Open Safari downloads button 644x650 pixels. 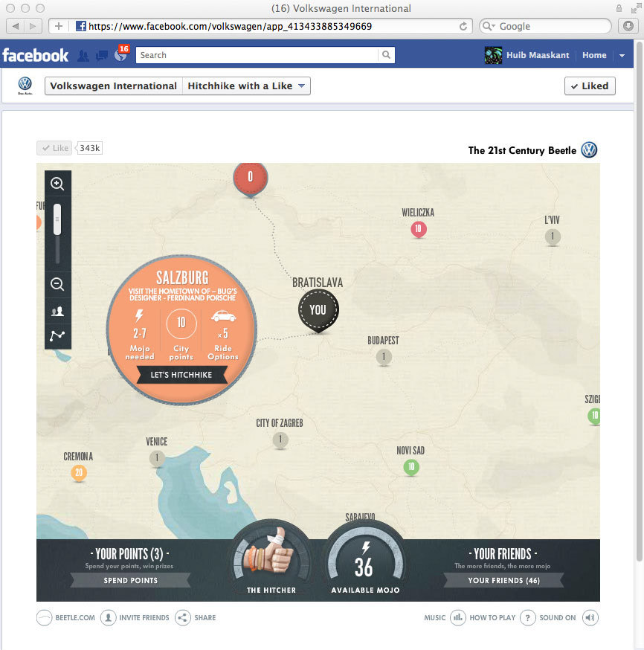pyautogui.click(x=628, y=26)
